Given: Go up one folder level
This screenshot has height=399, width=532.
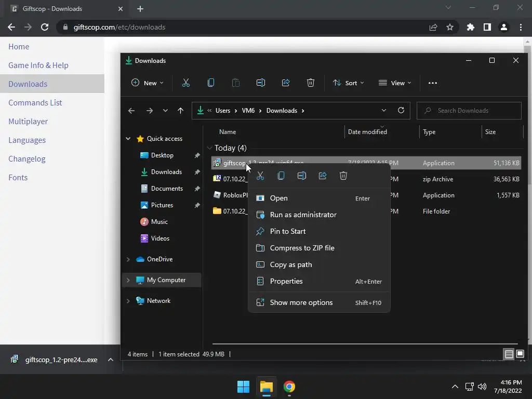Looking at the screenshot, I should pyautogui.click(x=180, y=111).
